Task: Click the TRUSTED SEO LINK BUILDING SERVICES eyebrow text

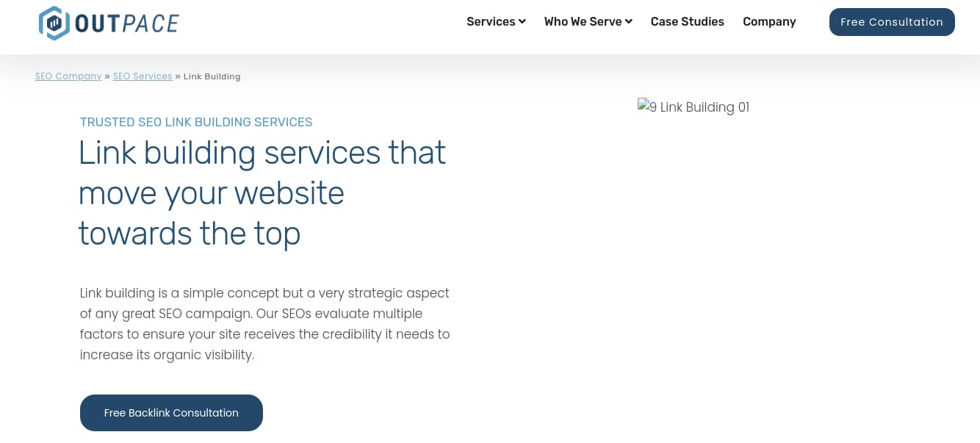Action: (196, 122)
